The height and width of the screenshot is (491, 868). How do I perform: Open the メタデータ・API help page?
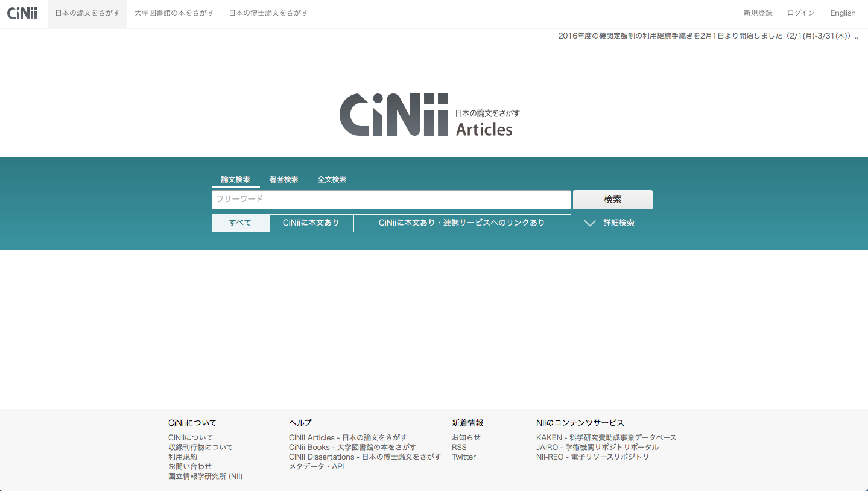pyautogui.click(x=316, y=466)
